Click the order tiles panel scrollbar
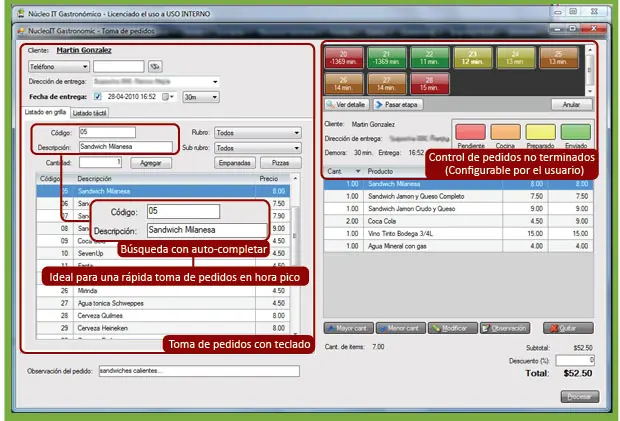620x421 pixels. [x=590, y=71]
